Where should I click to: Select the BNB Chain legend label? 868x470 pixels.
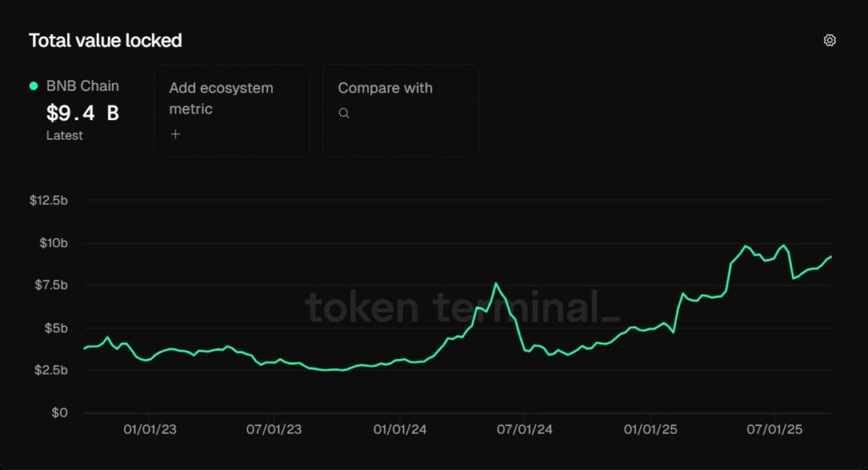click(82, 86)
